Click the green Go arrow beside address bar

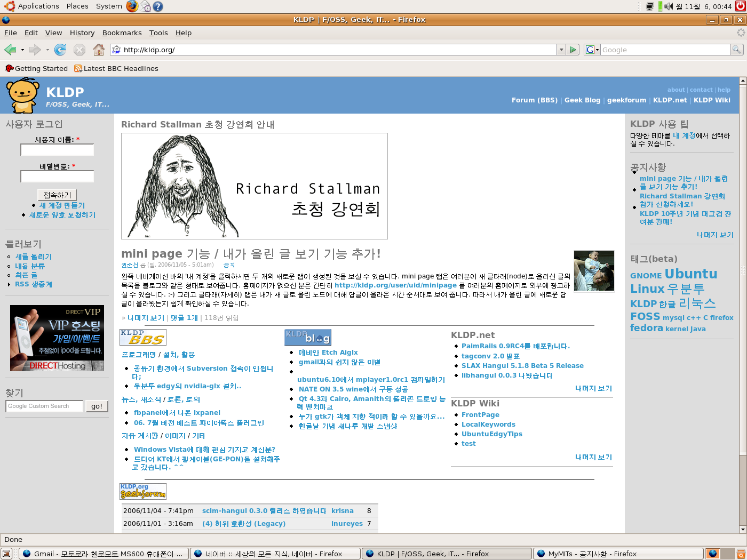pyautogui.click(x=573, y=50)
